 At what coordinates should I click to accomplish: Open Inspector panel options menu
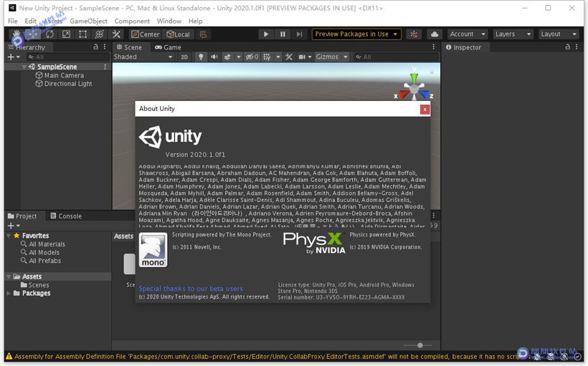coord(577,47)
